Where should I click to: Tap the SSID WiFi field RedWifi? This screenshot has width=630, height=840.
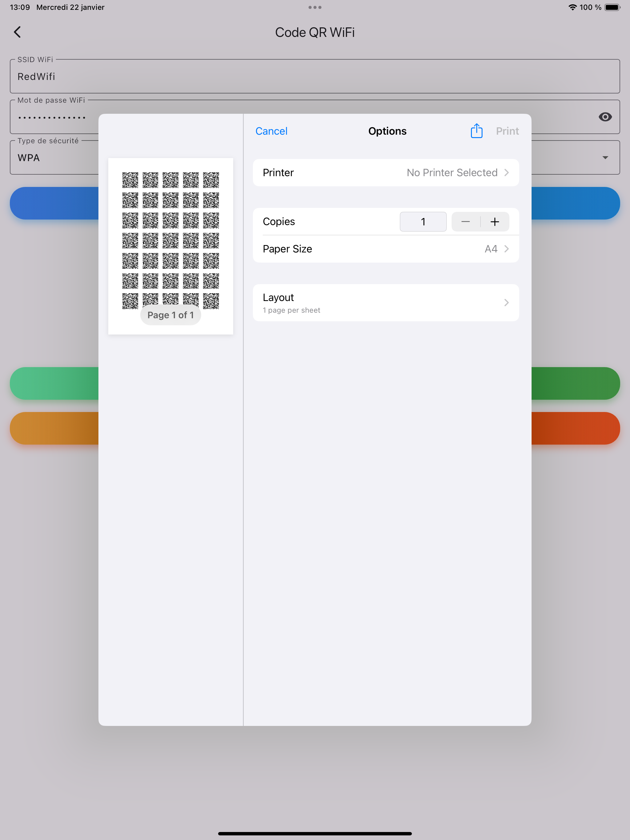[x=315, y=76]
